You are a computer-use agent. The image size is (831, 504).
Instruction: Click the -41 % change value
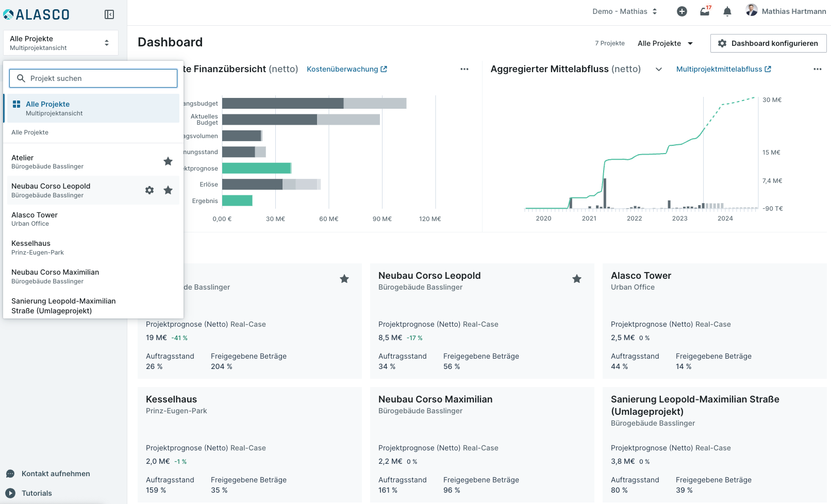[x=179, y=338]
